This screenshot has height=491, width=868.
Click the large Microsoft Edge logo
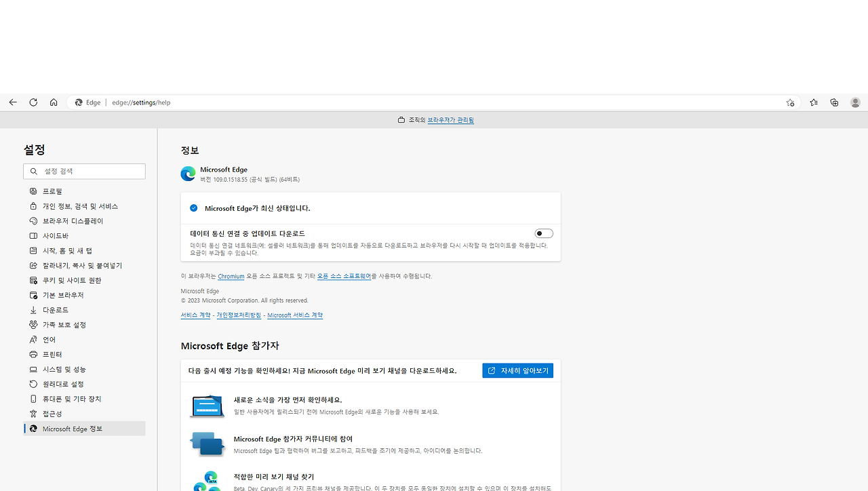click(x=188, y=174)
